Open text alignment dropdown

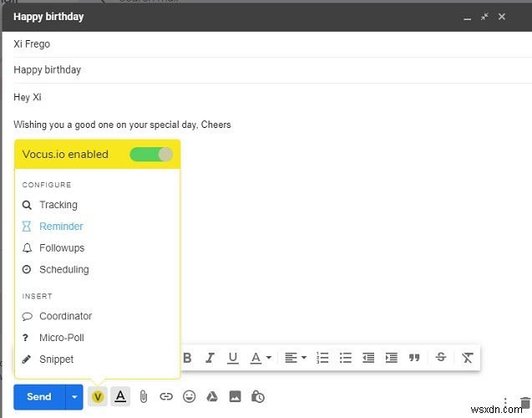click(x=296, y=358)
